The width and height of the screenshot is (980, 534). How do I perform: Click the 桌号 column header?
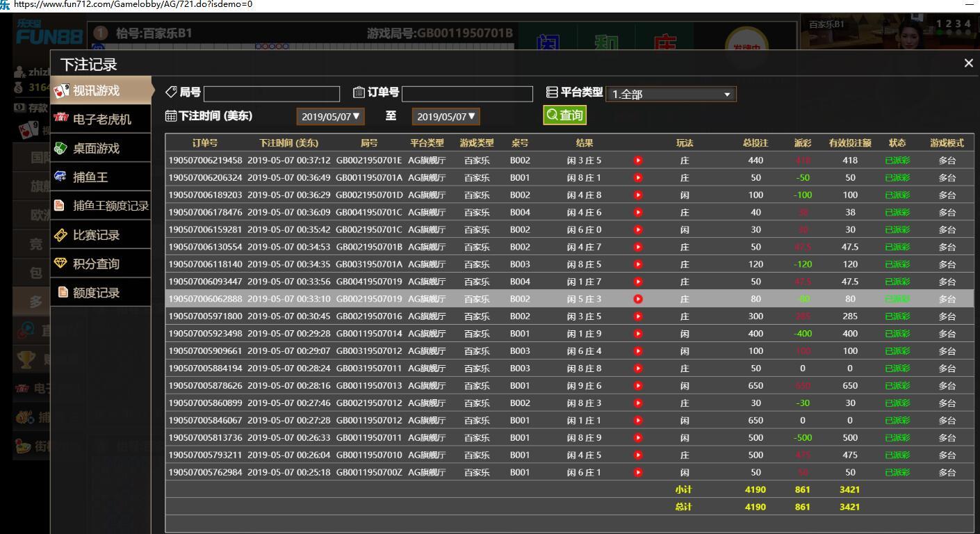(x=520, y=143)
